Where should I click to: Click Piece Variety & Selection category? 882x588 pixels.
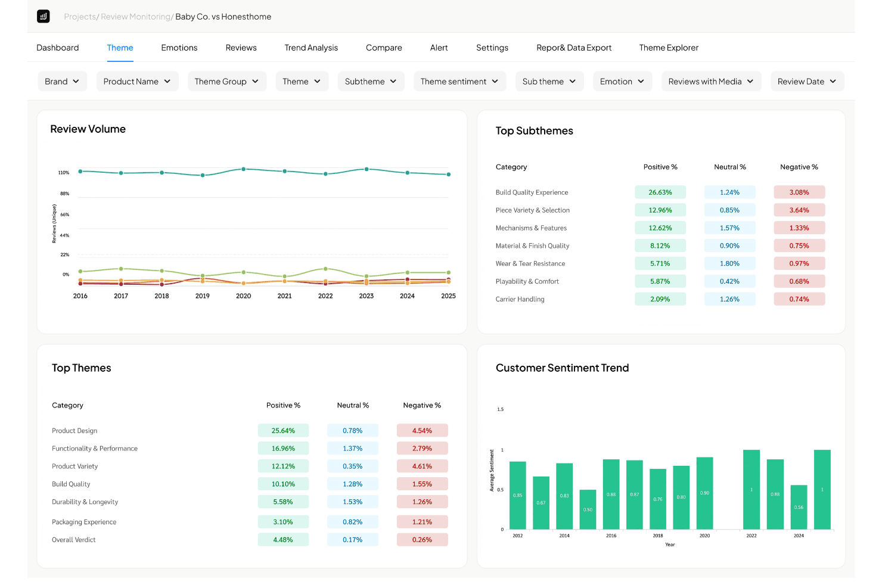point(533,210)
